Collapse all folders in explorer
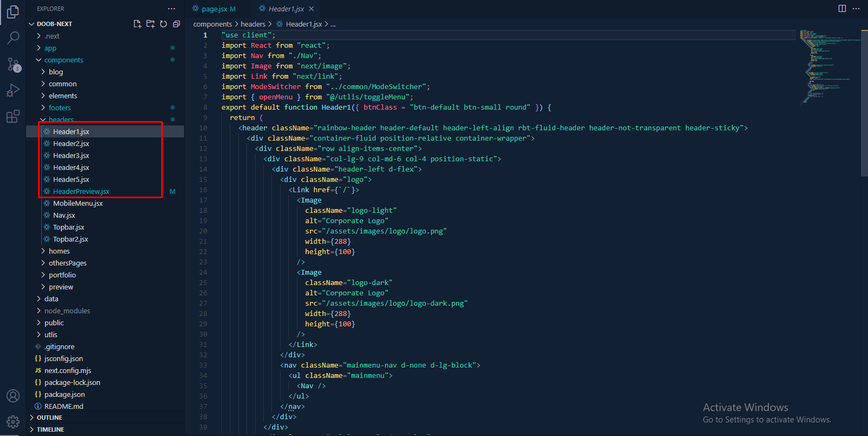 (x=176, y=24)
